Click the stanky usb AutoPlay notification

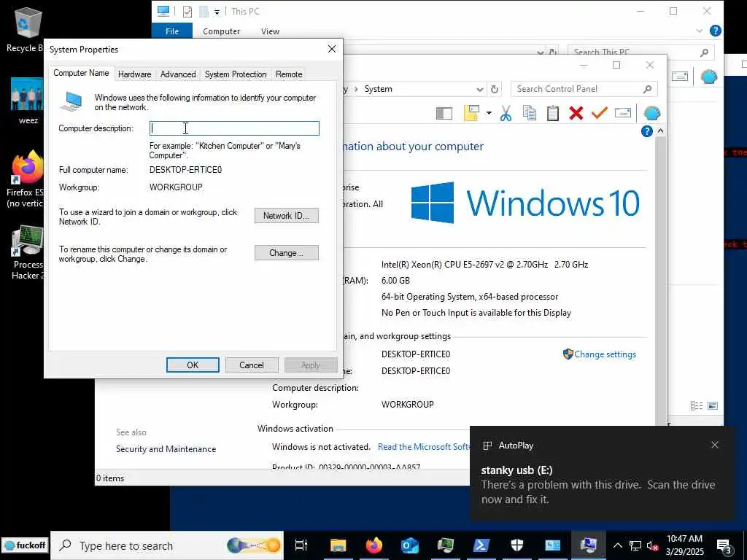602,473
